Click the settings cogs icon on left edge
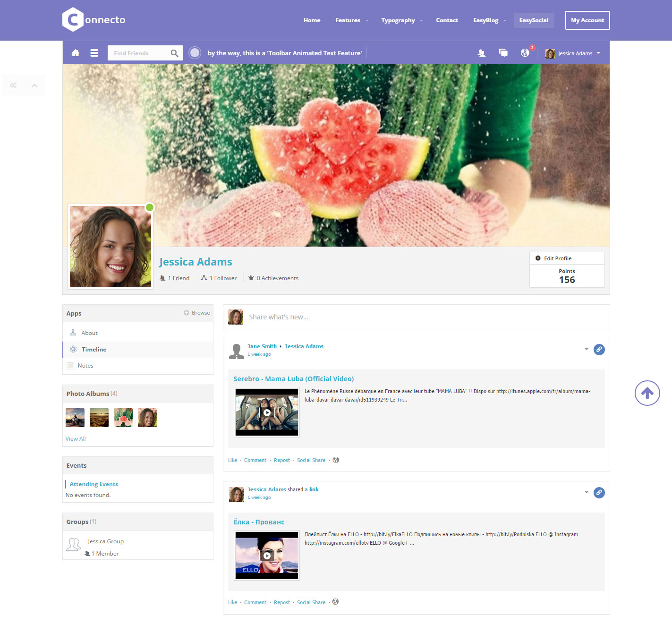Viewport: 672px width, 617px height. (13, 86)
